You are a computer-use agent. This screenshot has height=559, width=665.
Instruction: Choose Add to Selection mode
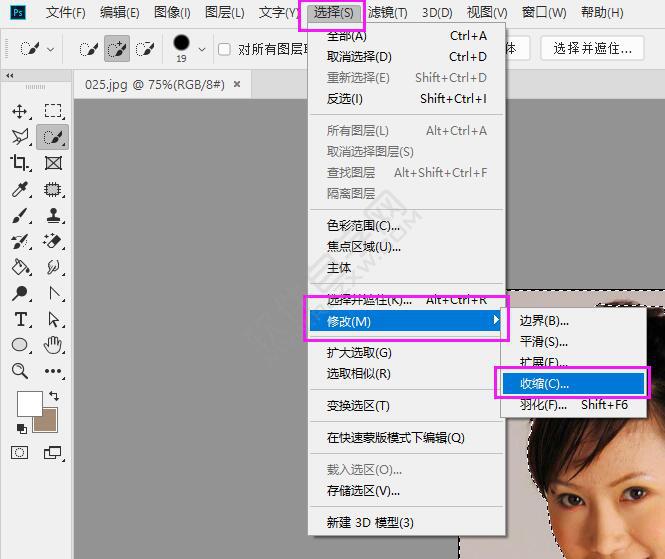point(117,49)
